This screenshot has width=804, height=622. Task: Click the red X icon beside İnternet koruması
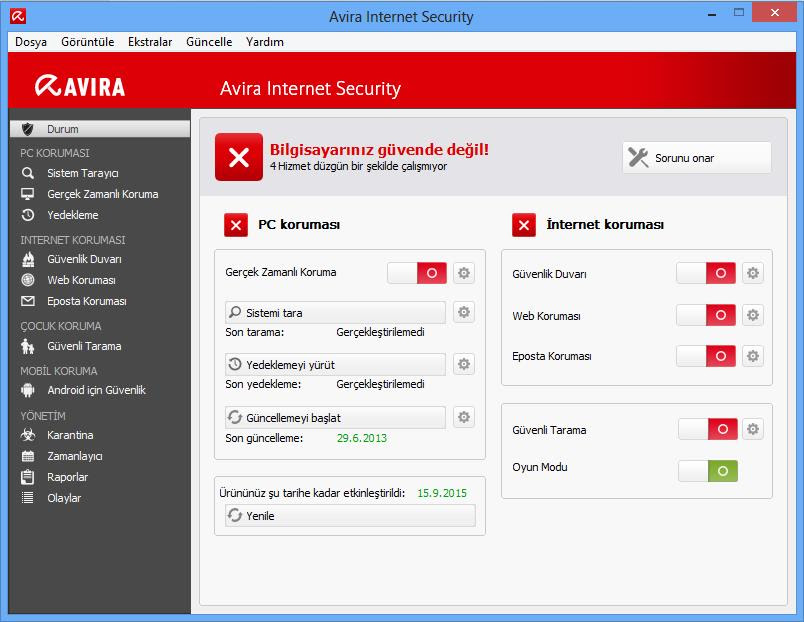[524, 225]
